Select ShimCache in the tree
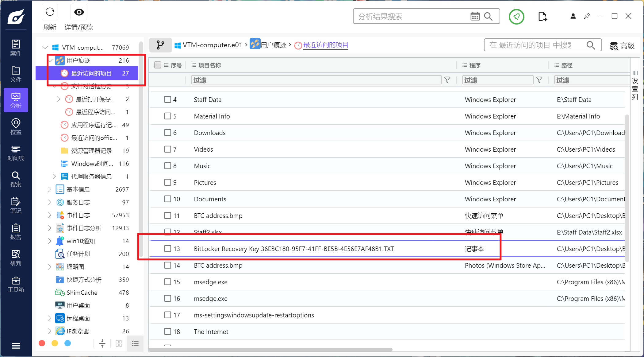This screenshot has width=644, height=357. [x=82, y=293]
